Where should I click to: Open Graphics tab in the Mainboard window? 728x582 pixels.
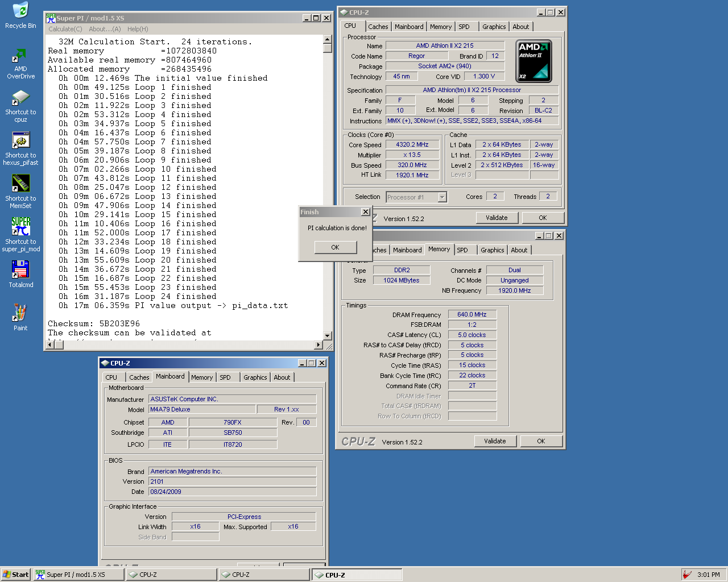tap(255, 377)
